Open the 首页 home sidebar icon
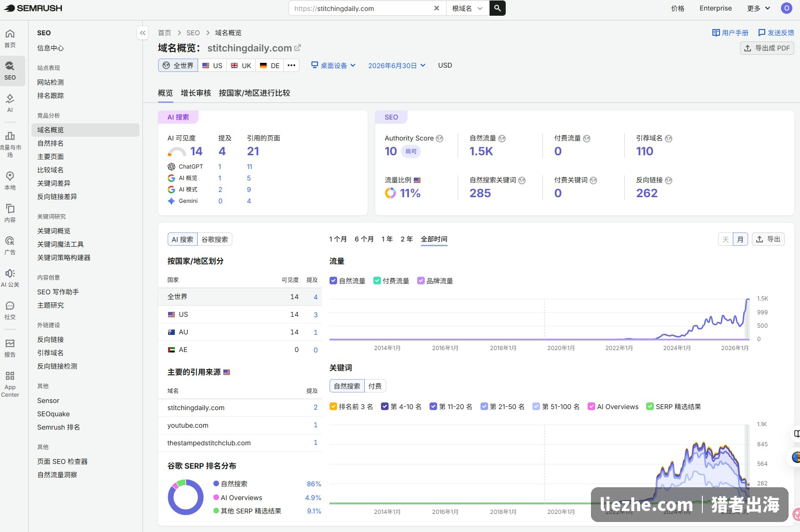 [10, 38]
